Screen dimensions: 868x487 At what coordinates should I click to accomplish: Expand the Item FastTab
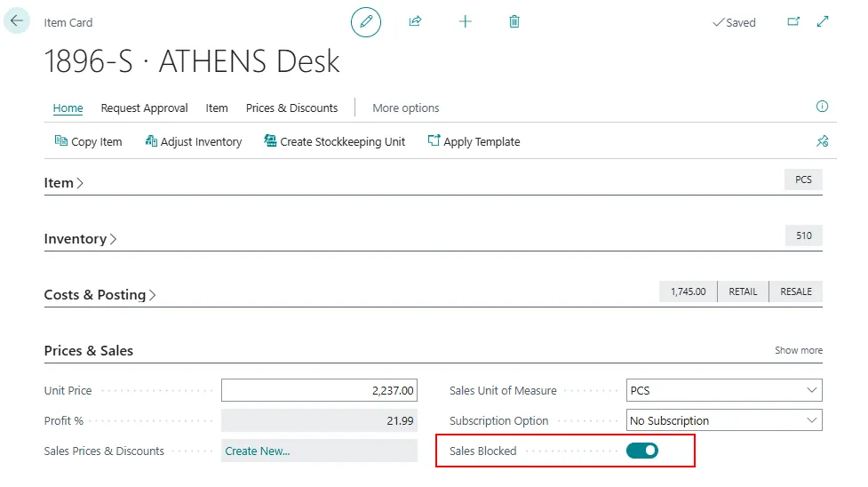point(64,183)
